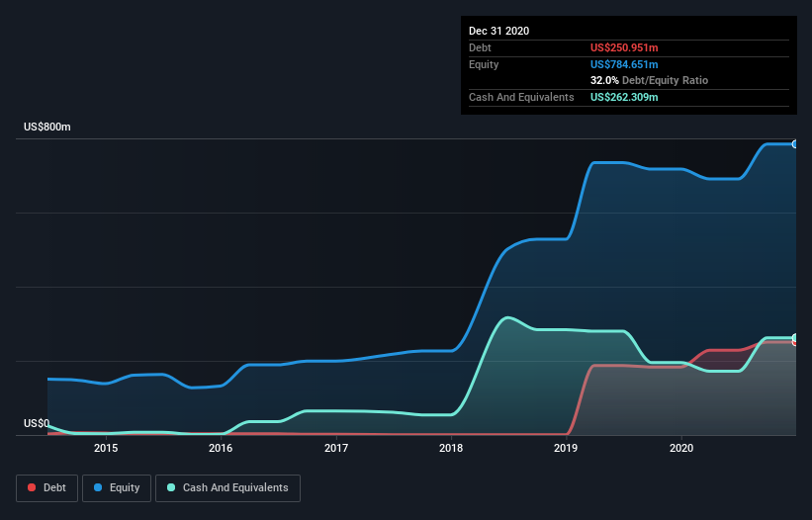Toggle the Cash And Equivalents legend button
The height and width of the screenshot is (520, 812).
227,488
